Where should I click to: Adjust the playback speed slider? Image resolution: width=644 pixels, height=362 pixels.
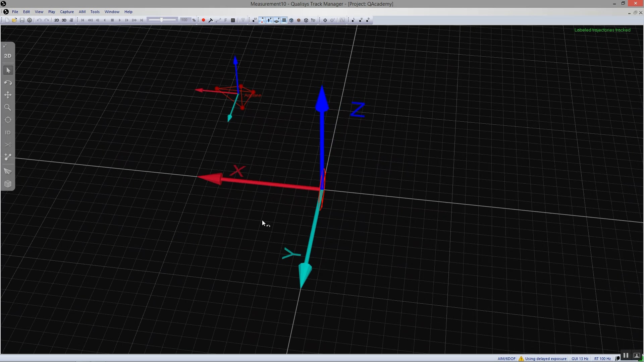point(162,20)
